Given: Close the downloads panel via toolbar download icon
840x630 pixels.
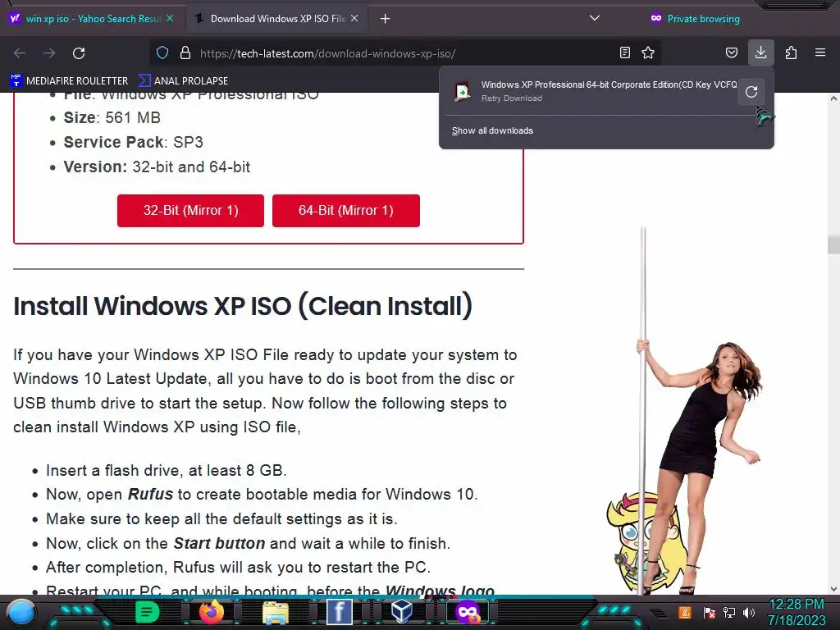Looking at the screenshot, I should point(760,52).
